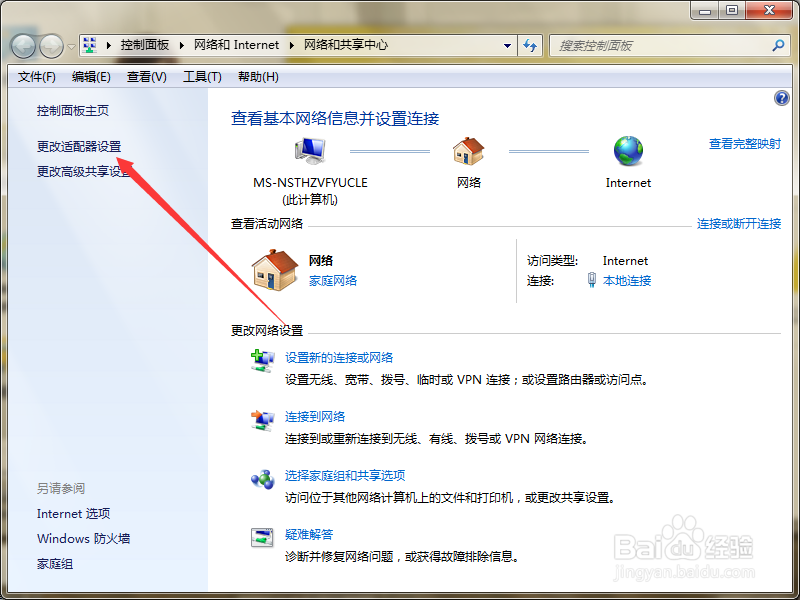Open the 工具 menu

click(200, 76)
